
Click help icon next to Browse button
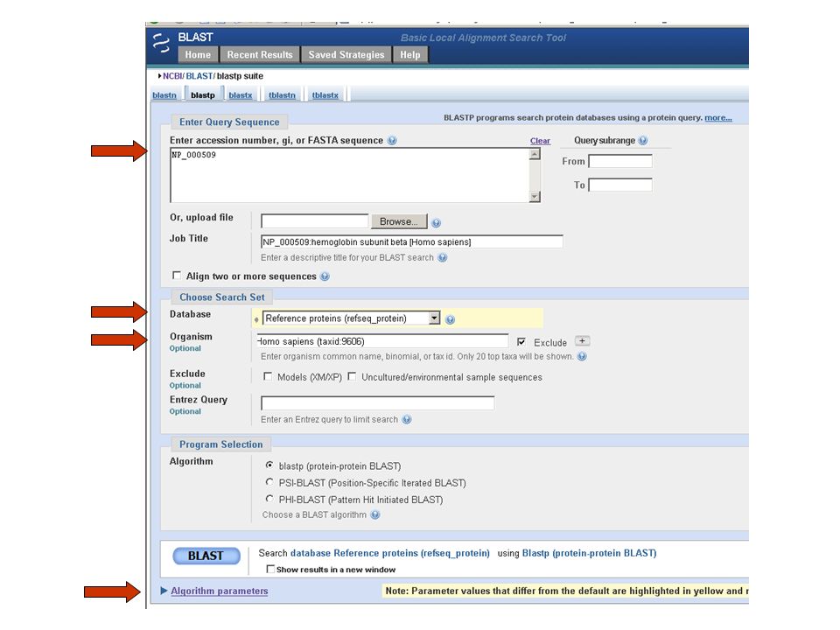point(436,223)
